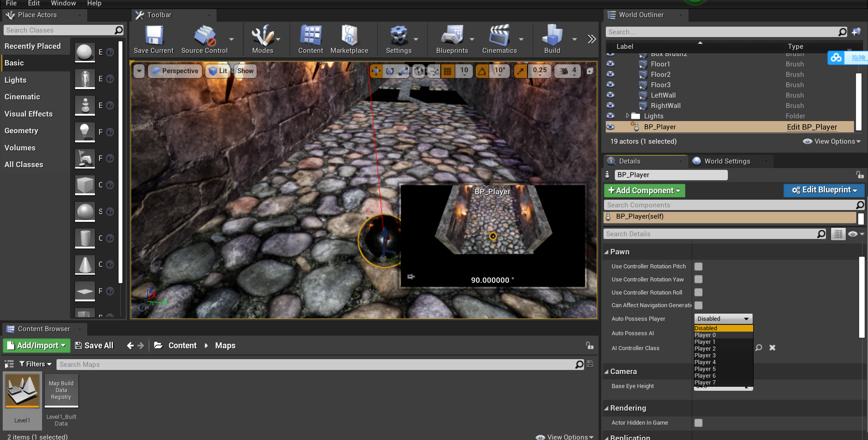
Task: Click the Settings toolbar icon
Action: click(399, 39)
